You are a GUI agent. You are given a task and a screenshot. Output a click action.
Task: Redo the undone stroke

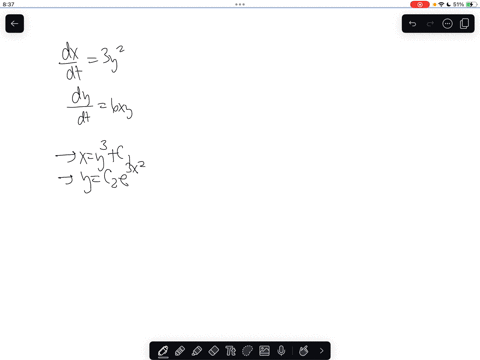(x=430, y=24)
